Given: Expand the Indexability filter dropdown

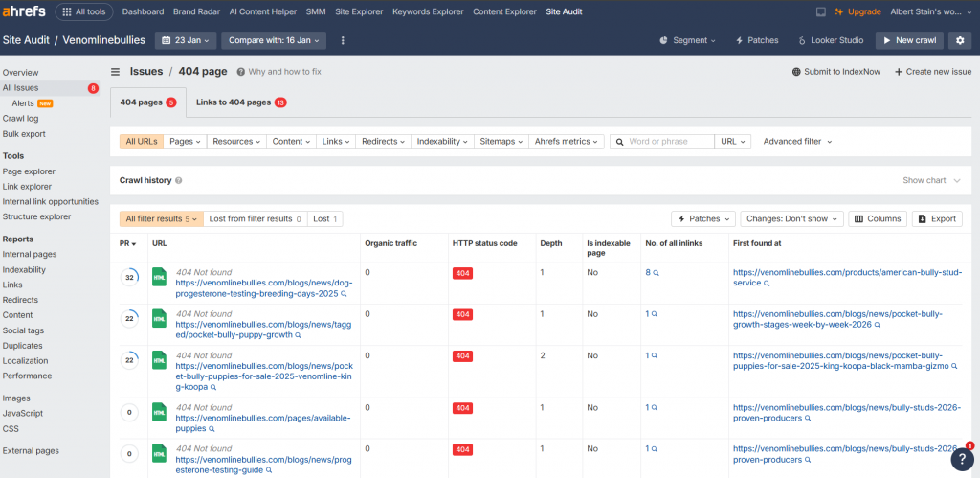Looking at the screenshot, I should point(442,142).
